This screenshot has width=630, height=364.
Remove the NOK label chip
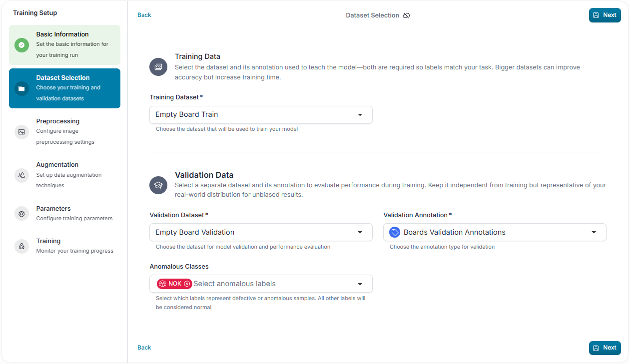point(187,284)
